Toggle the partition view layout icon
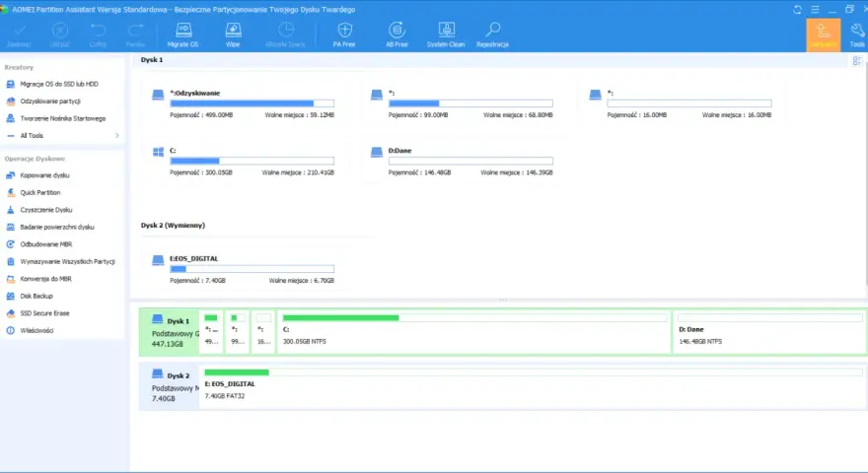 (857, 61)
